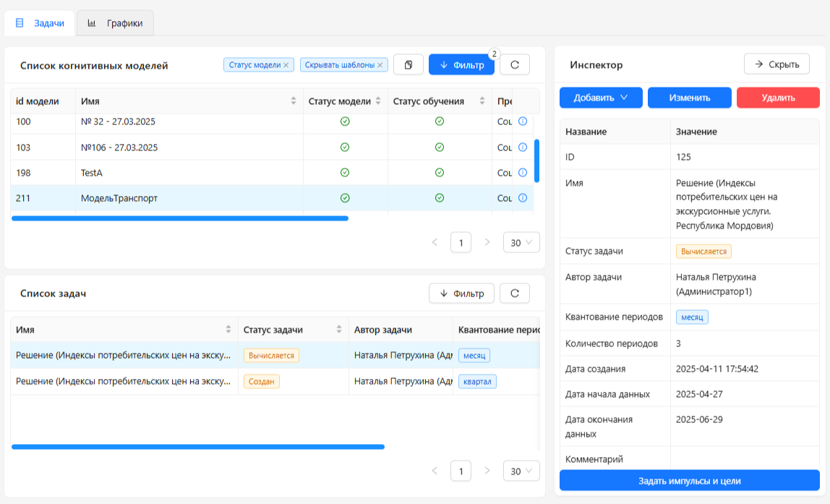Expand the Добавить dropdown button
This screenshot has width=830, height=504.
601,98
